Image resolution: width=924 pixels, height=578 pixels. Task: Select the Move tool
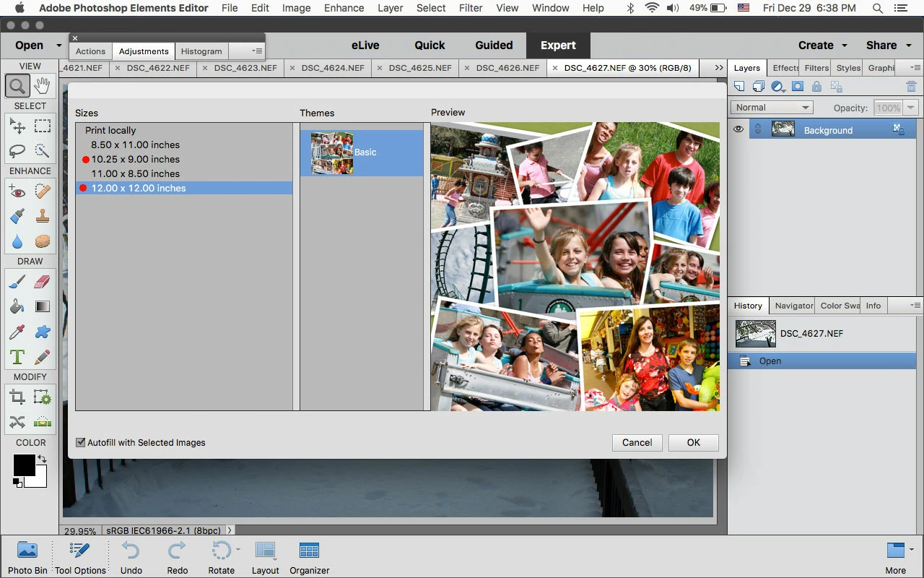[17, 126]
